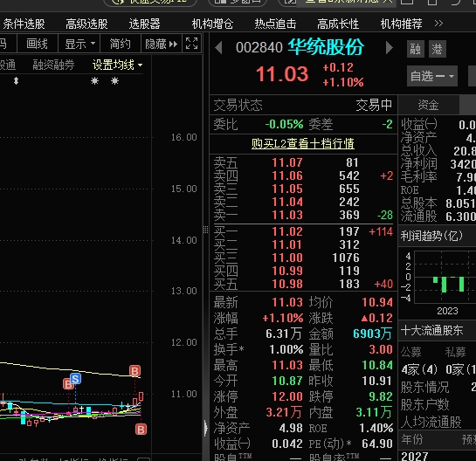The width and height of the screenshot is (476, 461).
Task: Click the second star event marker
Action: coord(114,80)
